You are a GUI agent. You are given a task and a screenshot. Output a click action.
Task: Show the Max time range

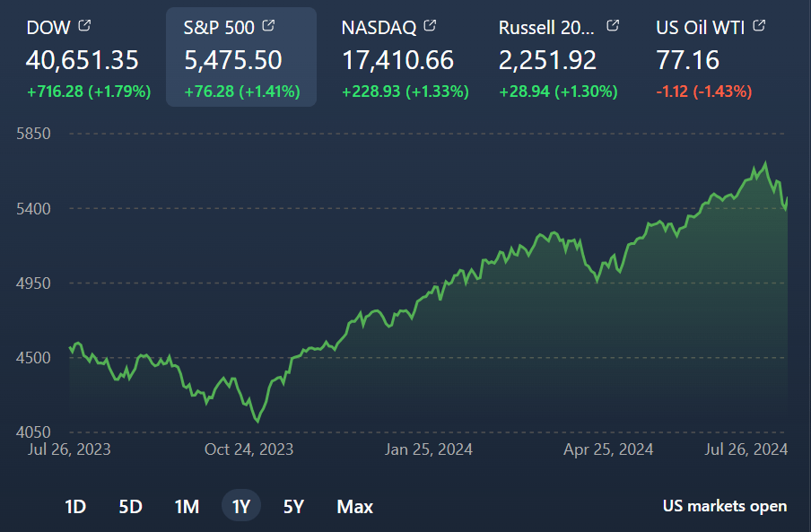click(x=354, y=507)
